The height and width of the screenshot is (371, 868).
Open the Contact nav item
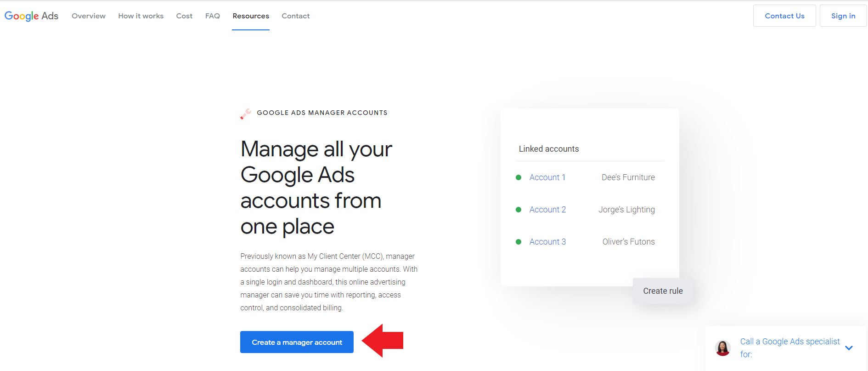(295, 16)
